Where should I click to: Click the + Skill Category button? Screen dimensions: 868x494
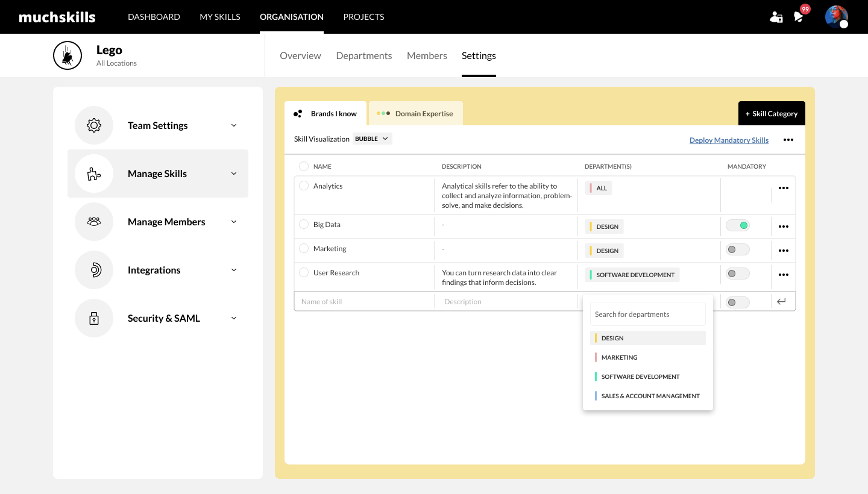pyautogui.click(x=772, y=113)
